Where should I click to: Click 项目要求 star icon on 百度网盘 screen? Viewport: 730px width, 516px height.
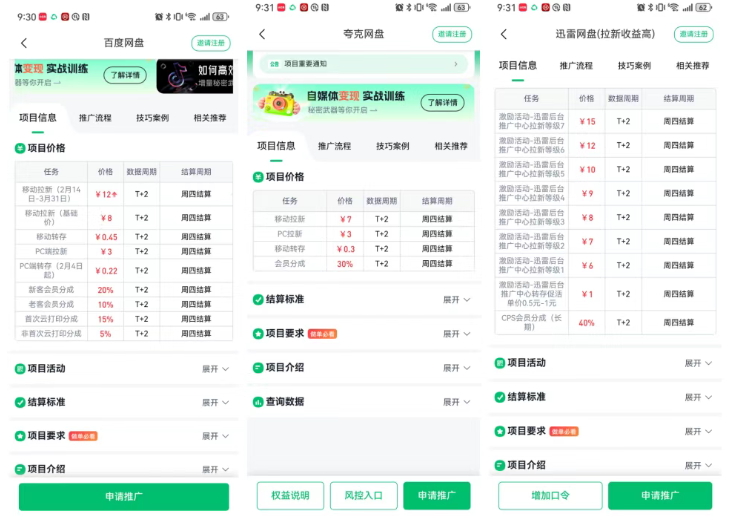click(x=20, y=436)
